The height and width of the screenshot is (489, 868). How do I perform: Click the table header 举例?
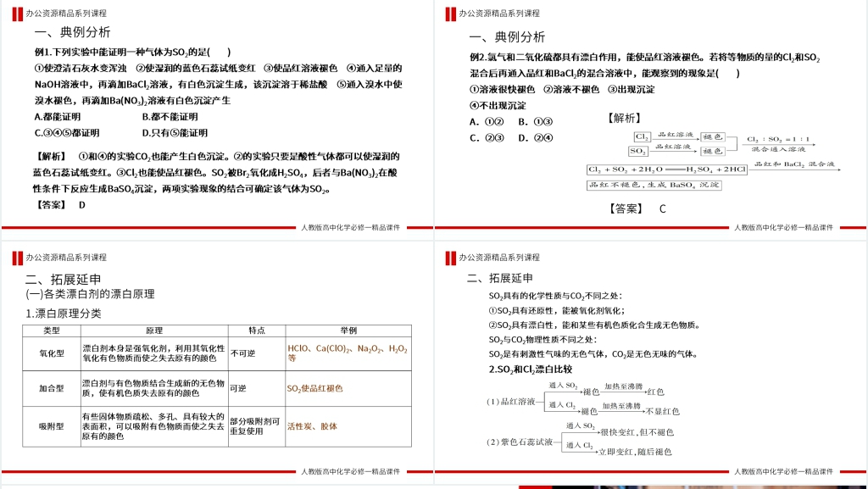pyautogui.click(x=348, y=331)
